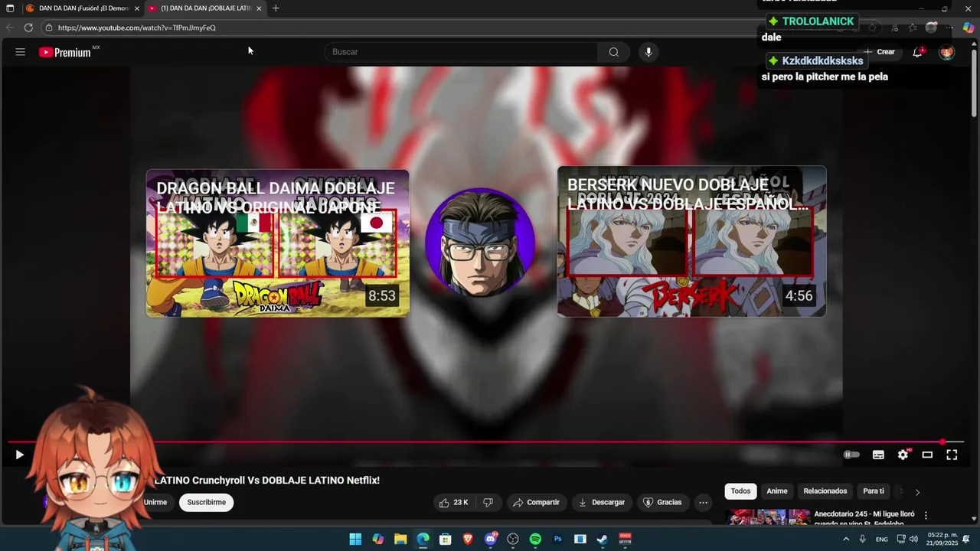Close the DAN DA DAN Fusión tab
This screenshot has height=551, width=980.
[x=137, y=8]
